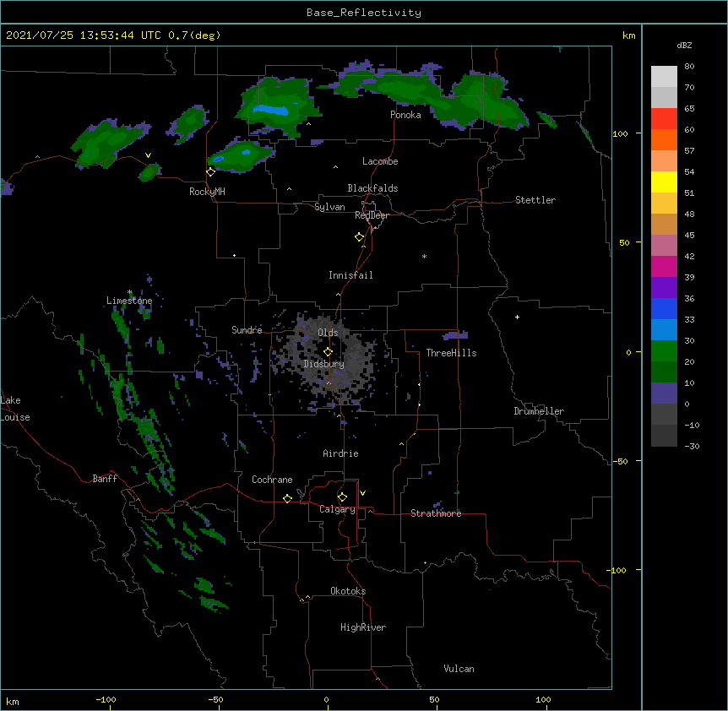Select the 2021/07/25 13:53:44 UTC timestamp
The image size is (728, 711).
point(84,35)
